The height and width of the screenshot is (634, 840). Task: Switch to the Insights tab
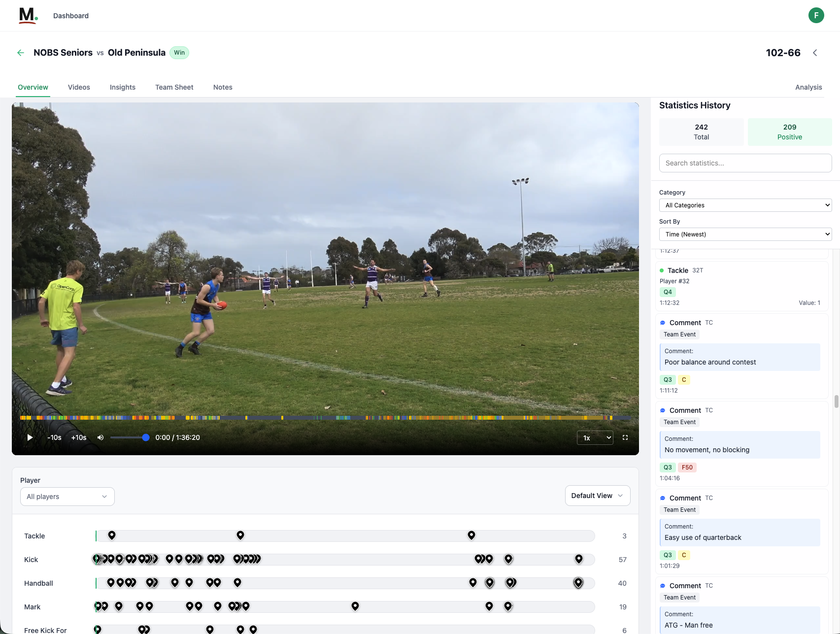point(123,87)
